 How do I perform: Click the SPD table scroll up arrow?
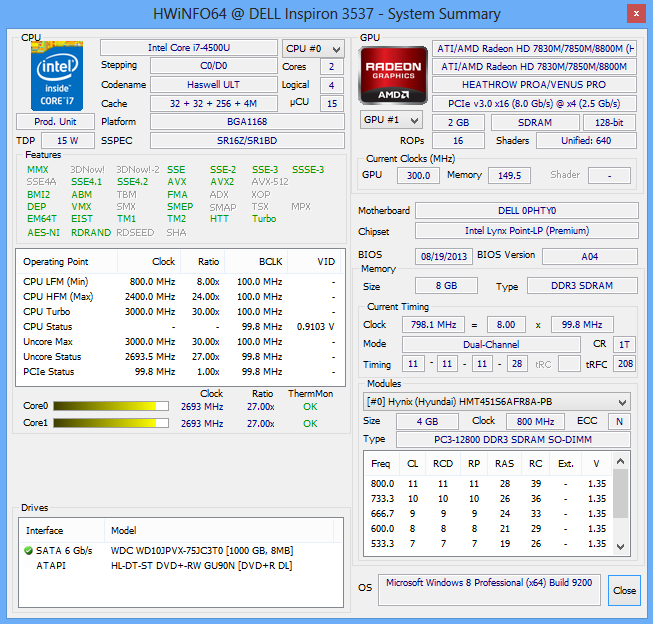pyautogui.click(x=620, y=461)
